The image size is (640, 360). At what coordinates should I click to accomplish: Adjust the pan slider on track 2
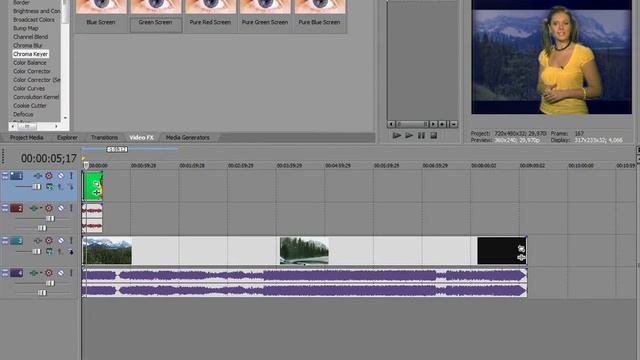[42, 228]
